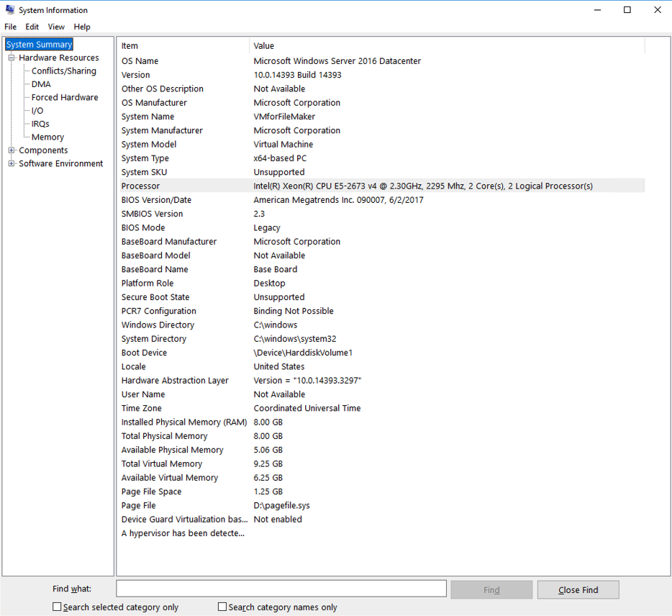672x616 pixels.
Task: Select the Version row label
Action: (x=135, y=75)
